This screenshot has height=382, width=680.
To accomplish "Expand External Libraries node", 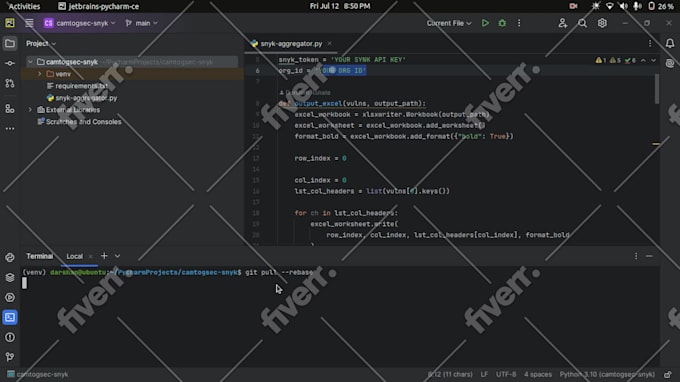I will click(30, 110).
